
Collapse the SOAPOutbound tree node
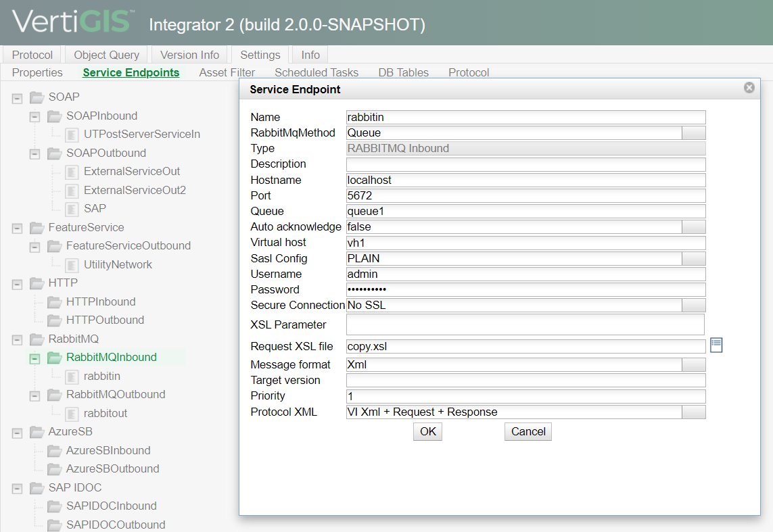(x=34, y=154)
